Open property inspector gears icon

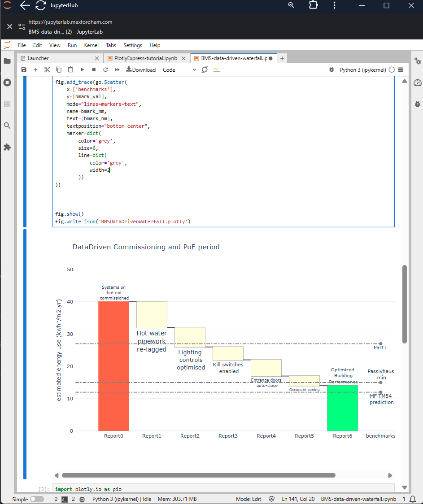[x=417, y=61]
